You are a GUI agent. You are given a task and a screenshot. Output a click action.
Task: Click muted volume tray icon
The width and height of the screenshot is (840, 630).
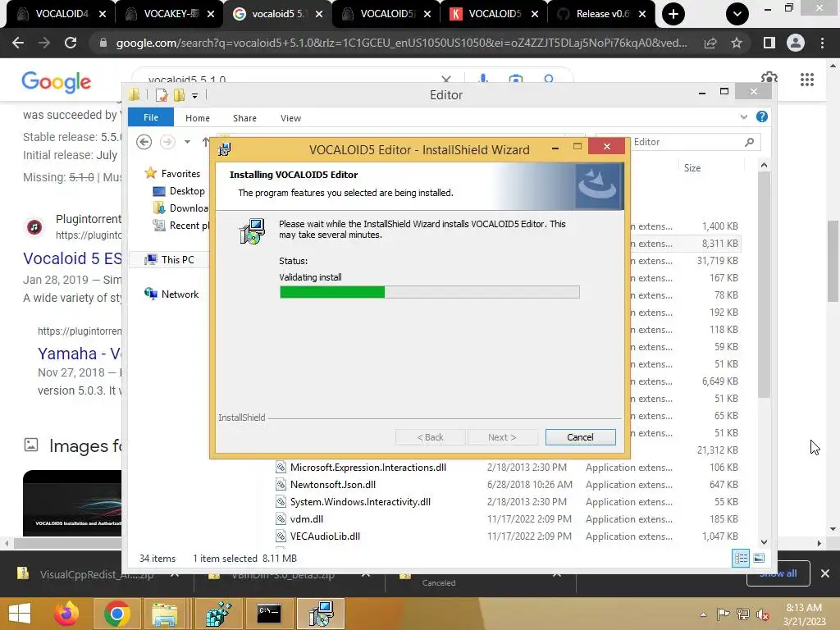click(x=763, y=614)
